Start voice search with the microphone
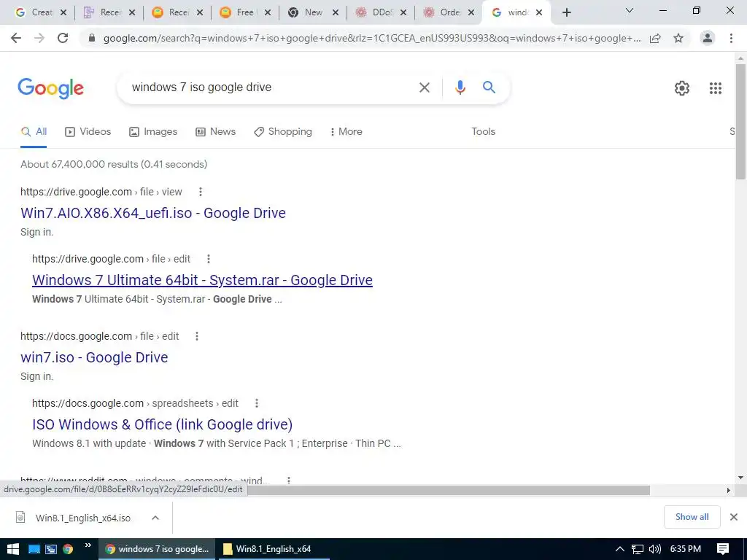This screenshot has height=560, width=747. tap(460, 87)
